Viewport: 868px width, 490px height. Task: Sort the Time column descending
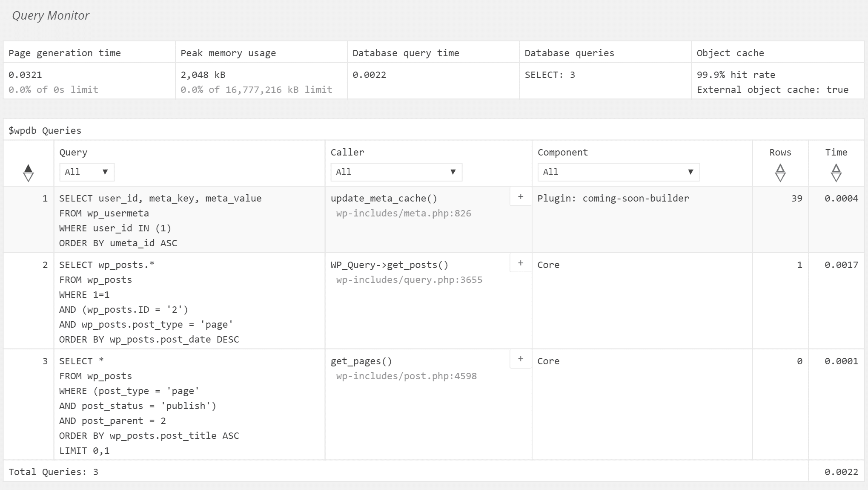pos(836,177)
